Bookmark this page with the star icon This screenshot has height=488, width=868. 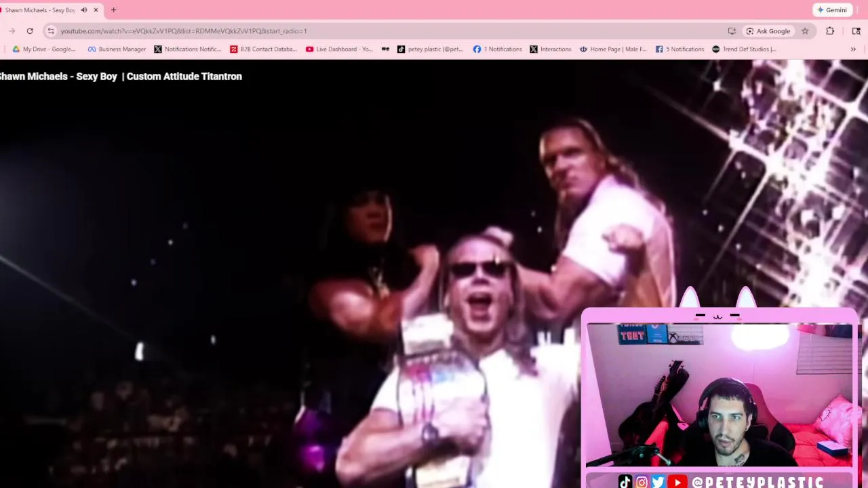(x=805, y=31)
